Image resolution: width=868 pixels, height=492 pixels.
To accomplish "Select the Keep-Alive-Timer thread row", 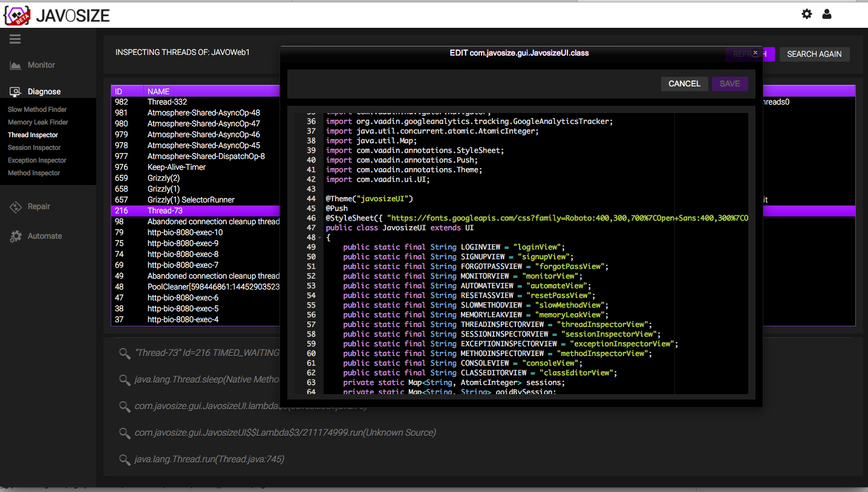I will click(x=177, y=167).
